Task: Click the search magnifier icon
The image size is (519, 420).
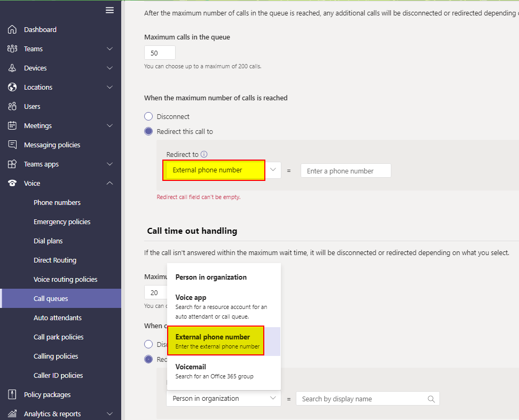Action: click(431, 399)
